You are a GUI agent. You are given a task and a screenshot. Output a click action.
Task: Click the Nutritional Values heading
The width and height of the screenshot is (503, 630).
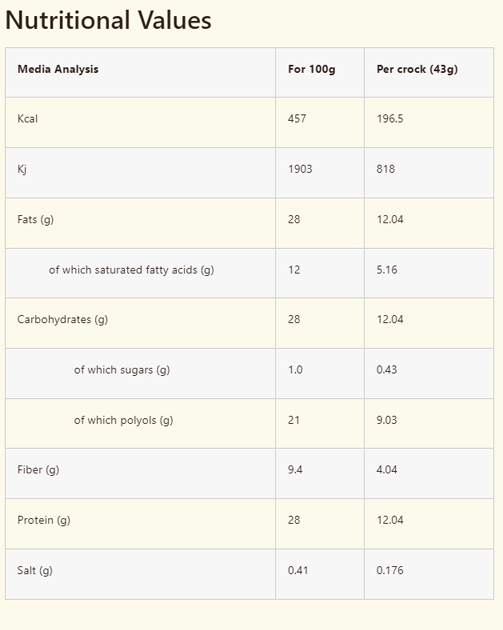coord(108,20)
